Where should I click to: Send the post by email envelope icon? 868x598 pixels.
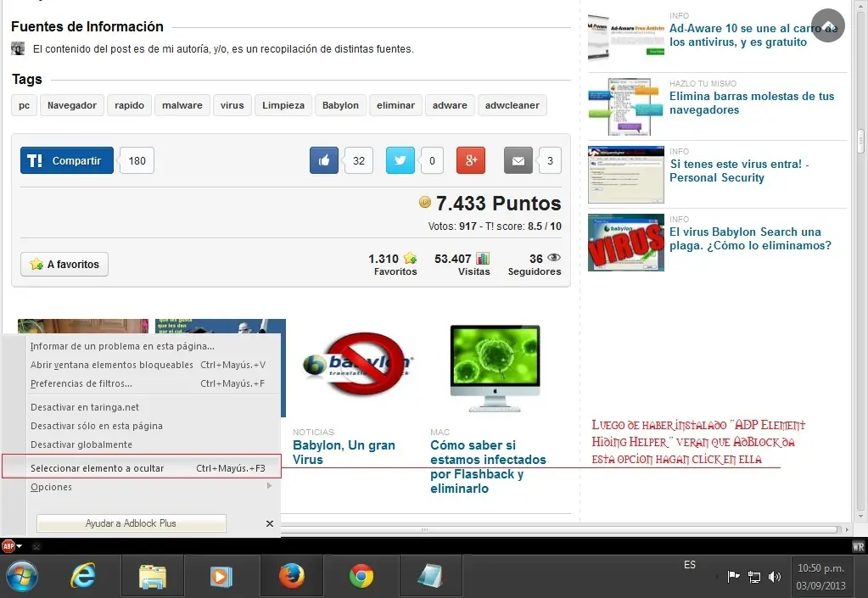[518, 160]
